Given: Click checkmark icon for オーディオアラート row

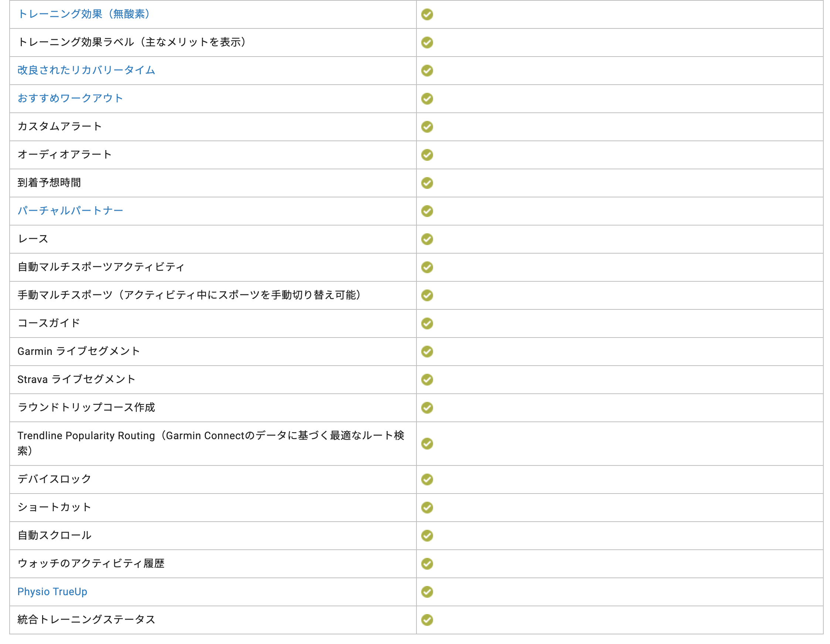Looking at the screenshot, I should tap(427, 155).
